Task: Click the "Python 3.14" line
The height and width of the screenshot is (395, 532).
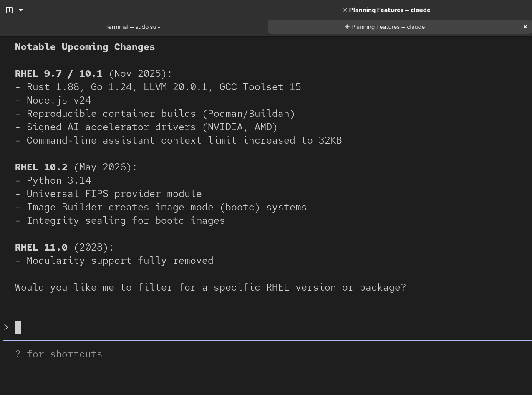Action: pyautogui.click(x=58, y=180)
